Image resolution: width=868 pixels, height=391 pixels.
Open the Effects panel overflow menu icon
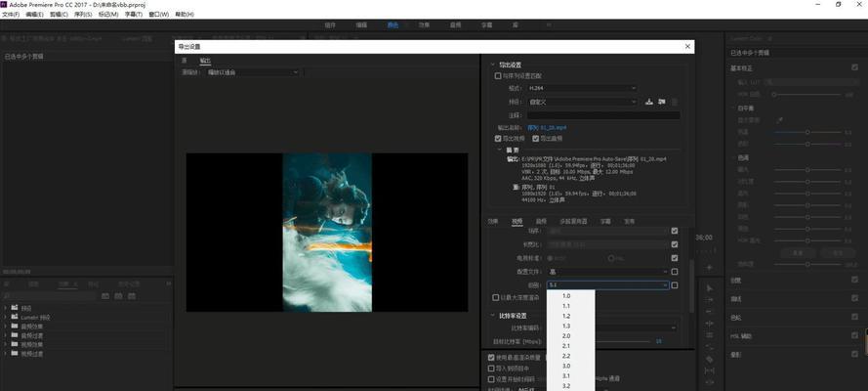[169, 284]
